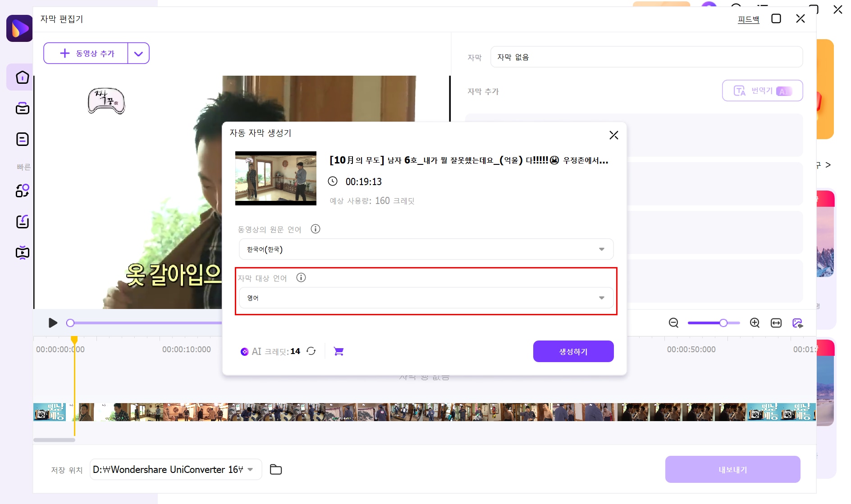Click the 생성하기 generate button
The width and height of the screenshot is (851, 504).
[x=573, y=351]
